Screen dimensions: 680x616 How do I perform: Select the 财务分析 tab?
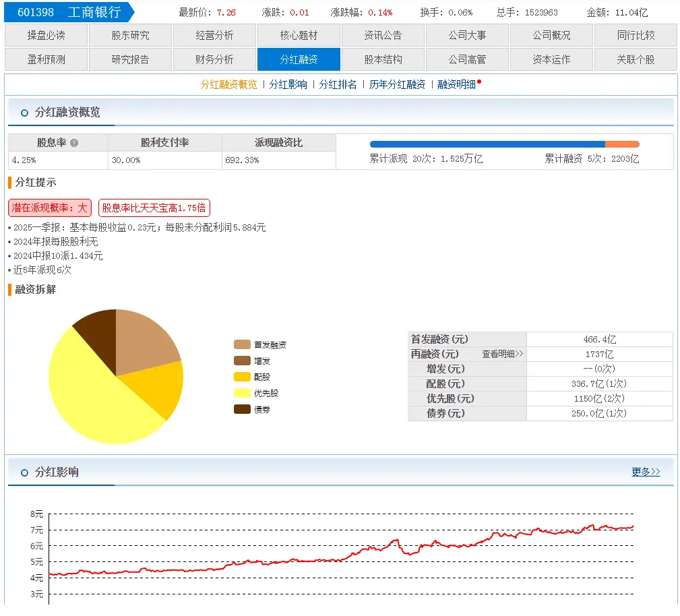214,59
